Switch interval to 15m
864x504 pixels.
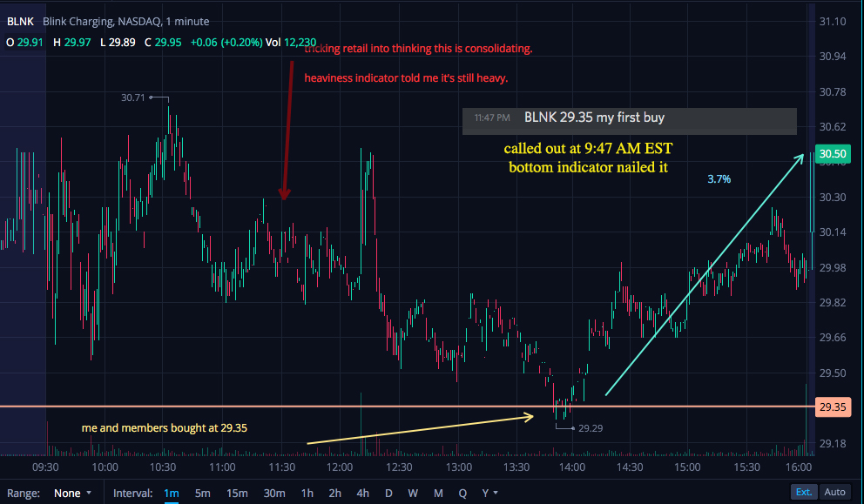click(237, 493)
